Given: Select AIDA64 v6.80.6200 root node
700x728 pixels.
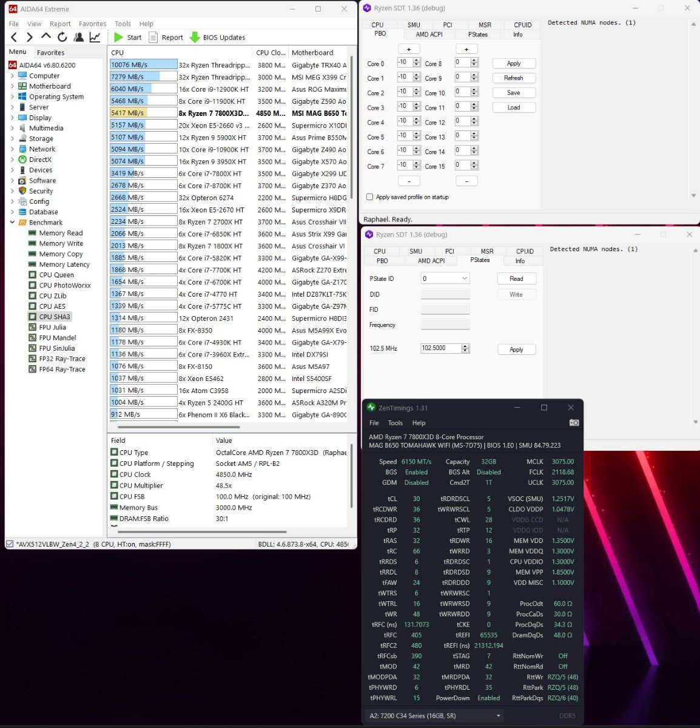Looking at the screenshot, I should pos(47,65).
